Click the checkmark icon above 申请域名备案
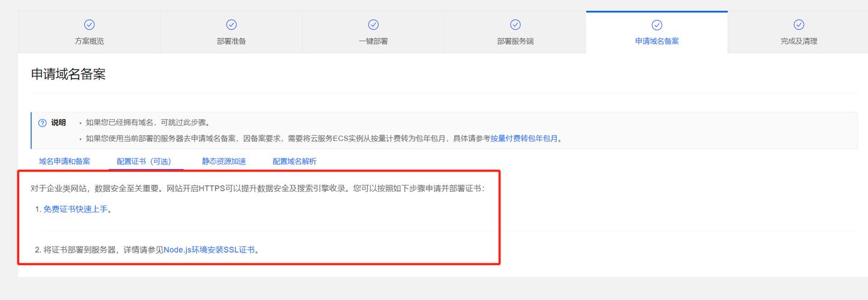 (x=657, y=25)
